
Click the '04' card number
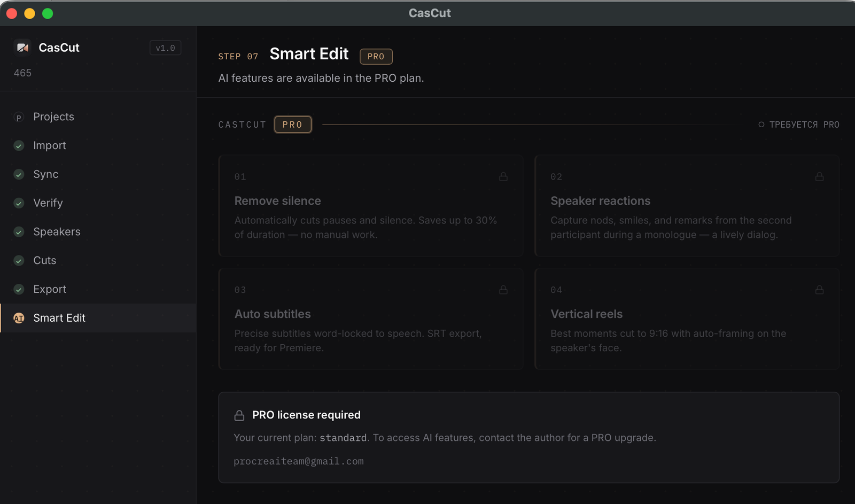(x=556, y=290)
